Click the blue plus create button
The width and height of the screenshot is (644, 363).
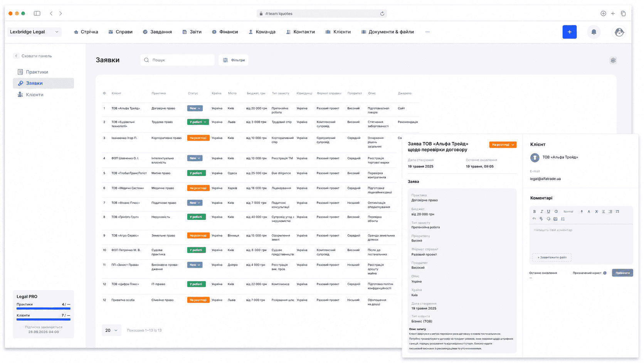(x=570, y=32)
